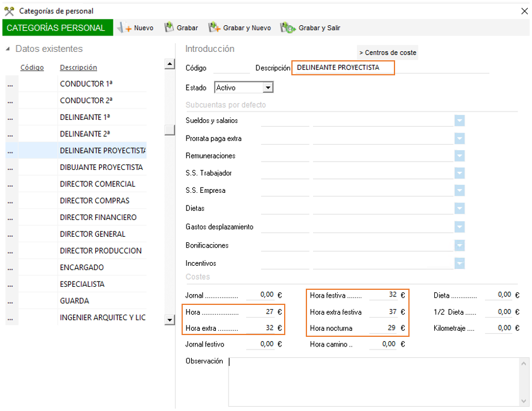The image size is (532, 411).
Task: Click Observación scrollbar up arrow
Action: tap(524, 363)
